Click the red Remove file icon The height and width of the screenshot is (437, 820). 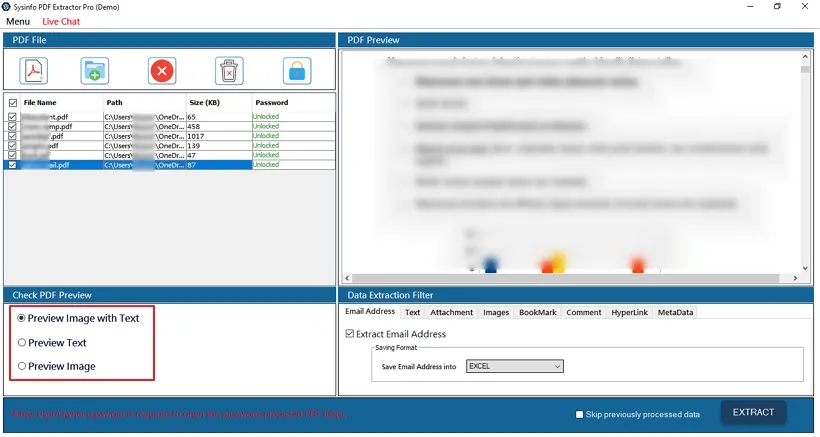pos(162,71)
